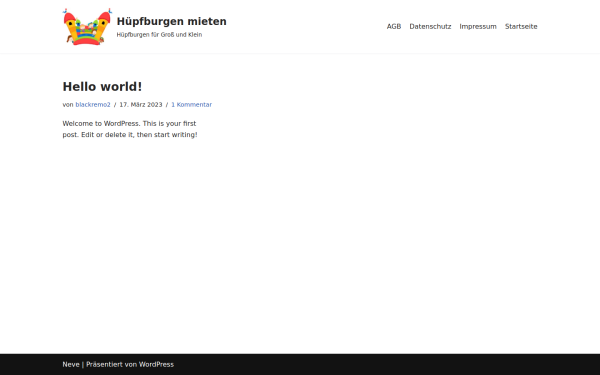Go to the Datenschutz page
The width and height of the screenshot is (600, 375).
coord(430,26)
